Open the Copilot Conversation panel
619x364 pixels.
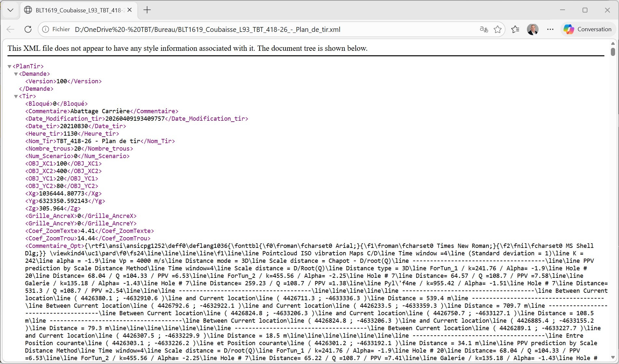pos(588,29)
